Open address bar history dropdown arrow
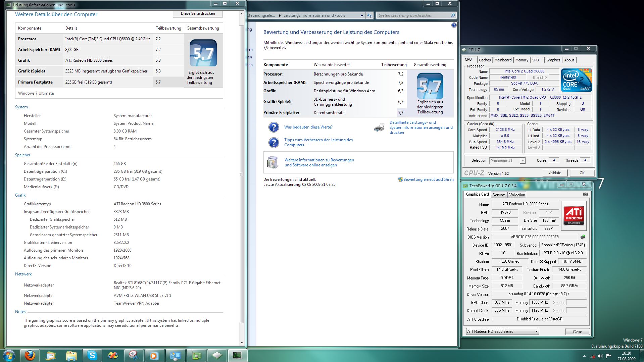 tap(362, 15)
